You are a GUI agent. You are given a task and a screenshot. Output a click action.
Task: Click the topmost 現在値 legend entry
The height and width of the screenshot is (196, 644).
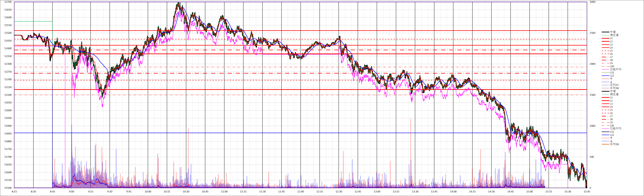[614, 35]
